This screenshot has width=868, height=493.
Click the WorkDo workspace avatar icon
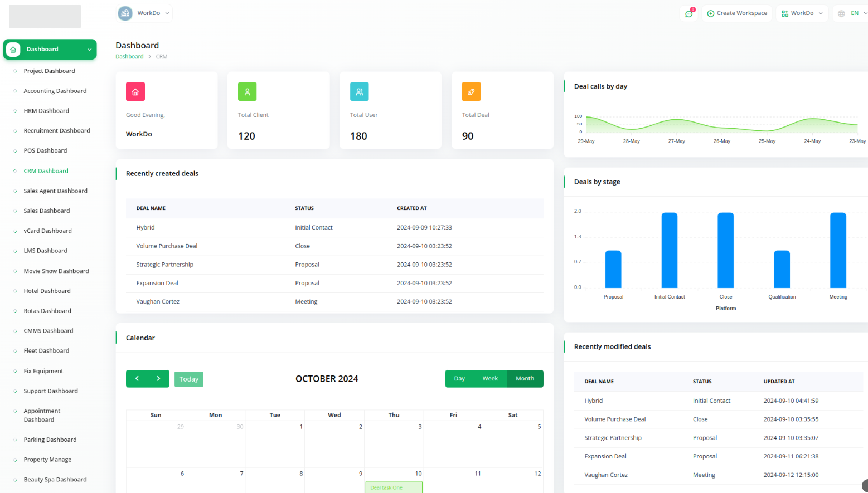[125, 13]
